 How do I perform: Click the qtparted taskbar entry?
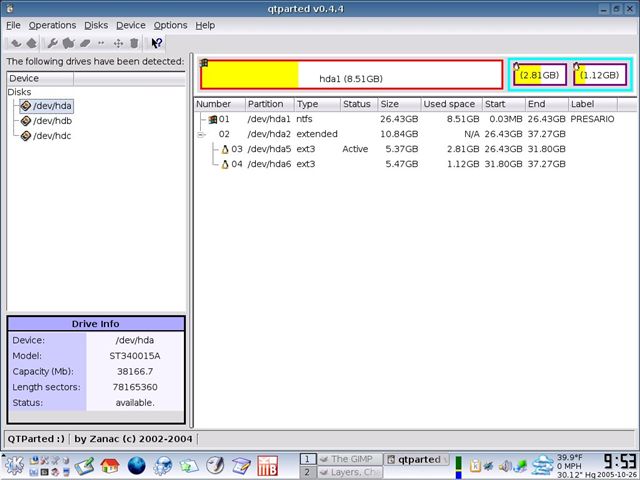click(x=416, y=460)
